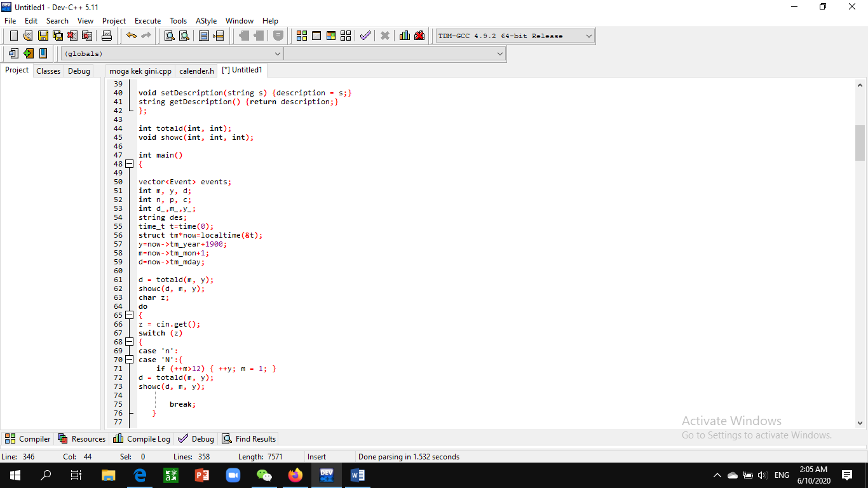
Task: Open Word from the taskbar
Action: pyautogui.click(x=358, y=475)
